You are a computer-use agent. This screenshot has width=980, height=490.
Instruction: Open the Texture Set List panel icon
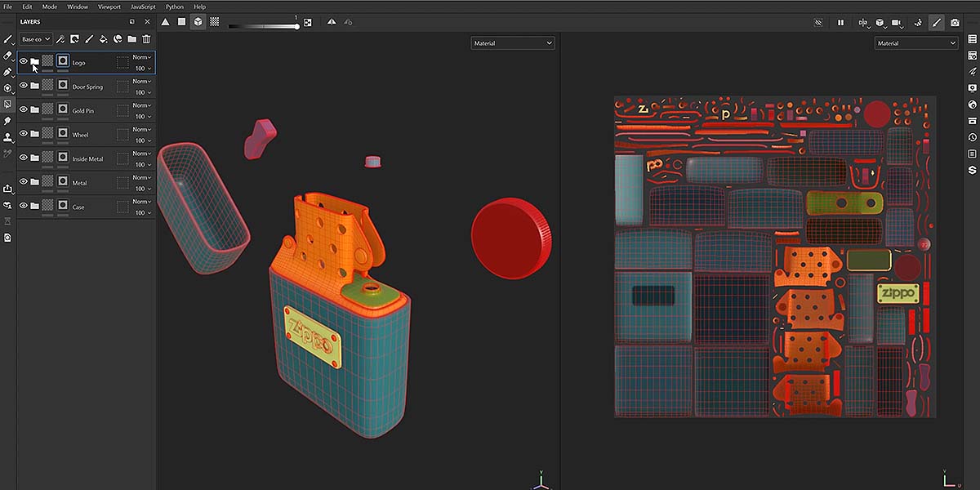click(x=972, y=38)
